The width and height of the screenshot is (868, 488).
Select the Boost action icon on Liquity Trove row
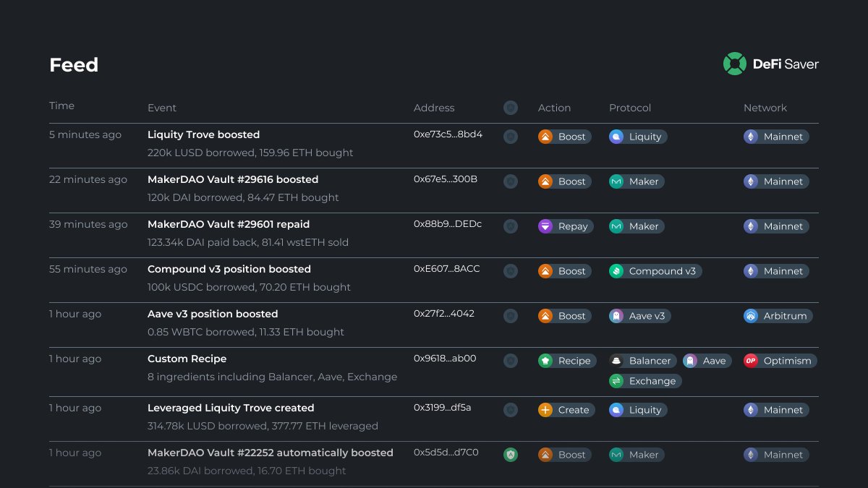click(545, 137)
